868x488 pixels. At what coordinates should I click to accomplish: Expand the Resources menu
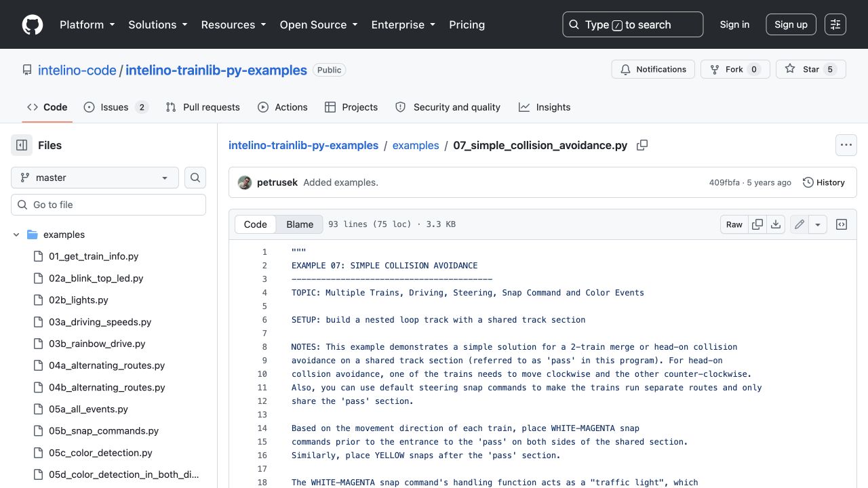pyautogui.click(x=233, y=24)
